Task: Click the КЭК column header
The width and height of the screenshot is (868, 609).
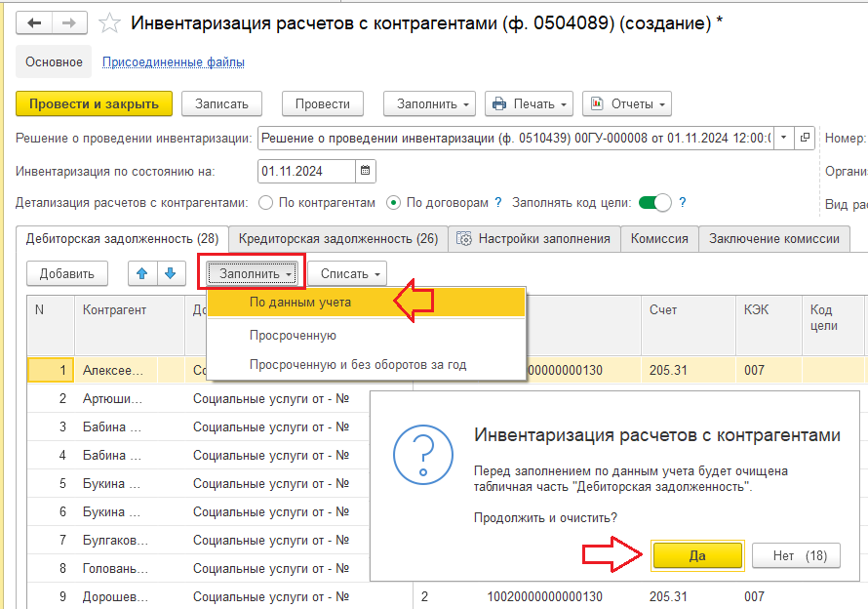Action: (x=769, y=325)
